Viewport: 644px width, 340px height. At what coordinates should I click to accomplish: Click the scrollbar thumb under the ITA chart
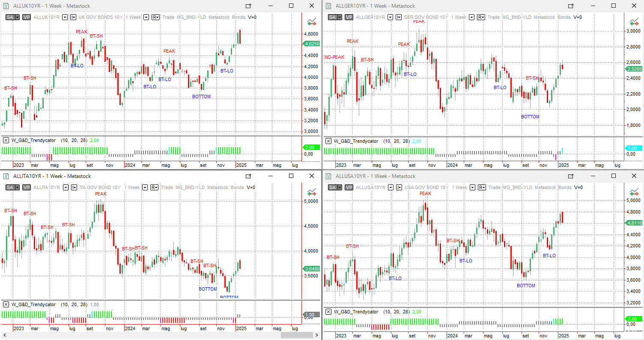click(297, 335)
